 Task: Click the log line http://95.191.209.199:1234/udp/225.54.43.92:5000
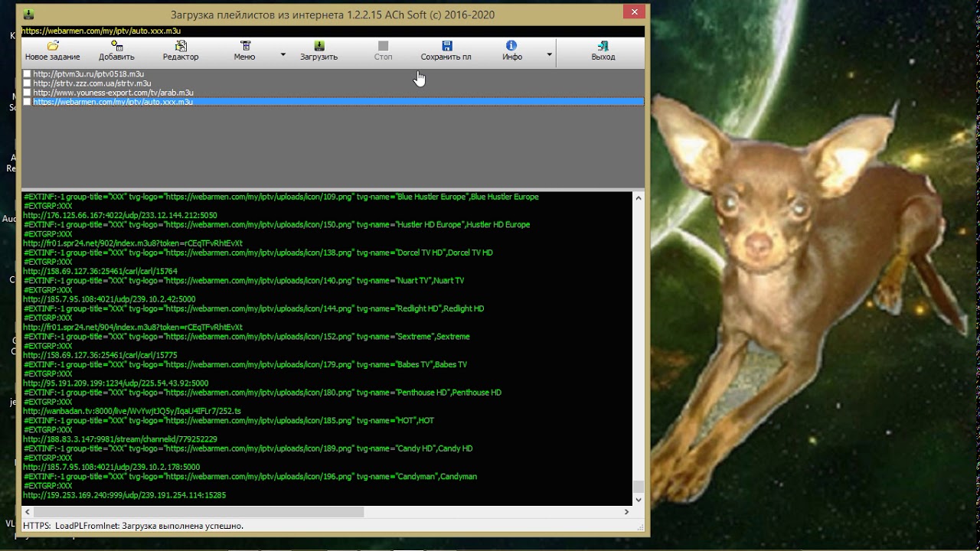tap(116, 383)
